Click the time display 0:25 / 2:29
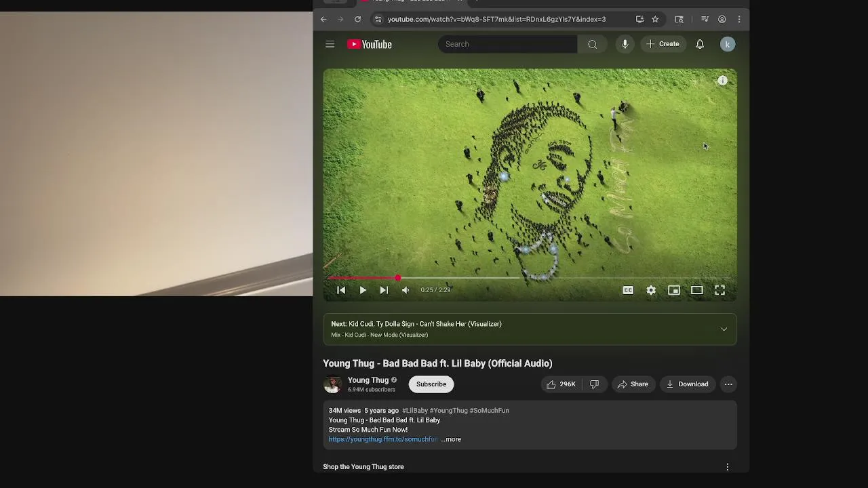Viewport: 868px width, 488px height. pos(435,290)
